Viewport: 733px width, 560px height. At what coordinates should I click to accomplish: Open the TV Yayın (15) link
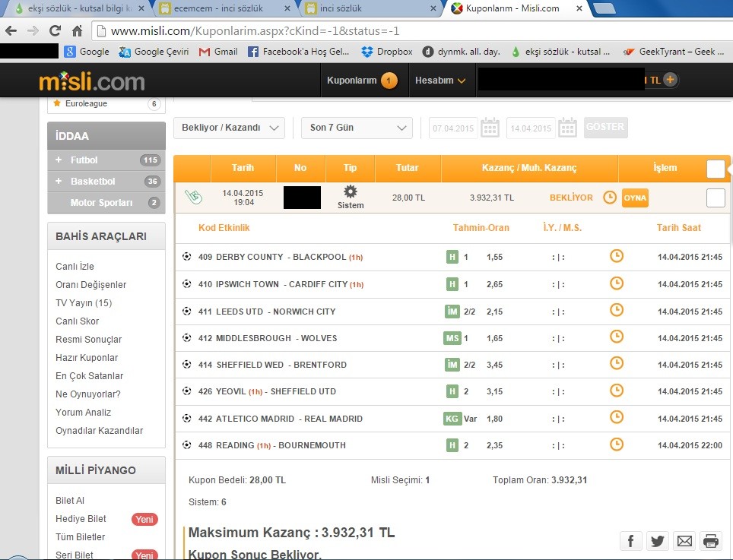point(84,302)
